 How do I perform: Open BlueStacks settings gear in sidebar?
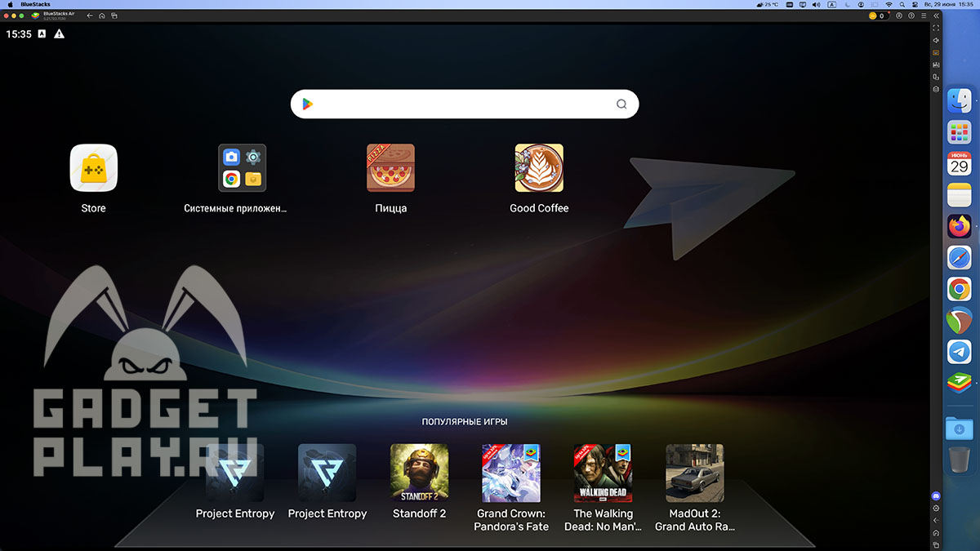[x=936, y=508]
